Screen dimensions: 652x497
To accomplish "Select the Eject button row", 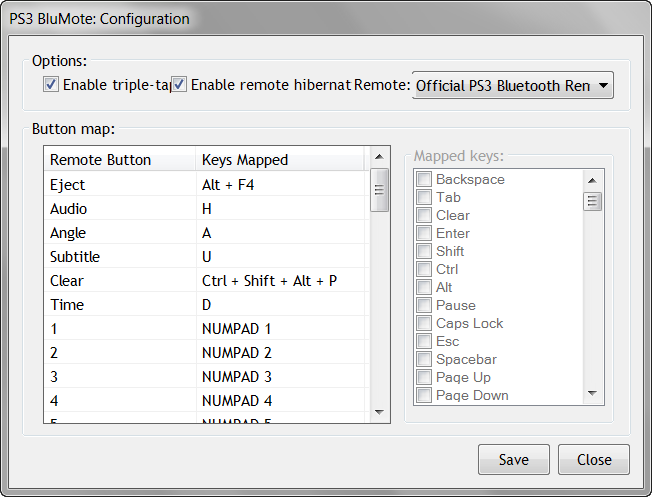I will [207, 185].
